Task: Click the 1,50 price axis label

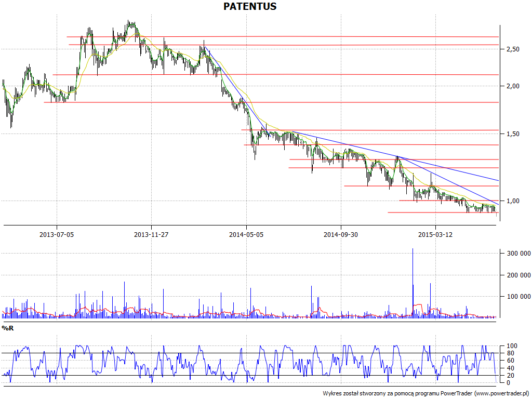Action: pos(513,134)
